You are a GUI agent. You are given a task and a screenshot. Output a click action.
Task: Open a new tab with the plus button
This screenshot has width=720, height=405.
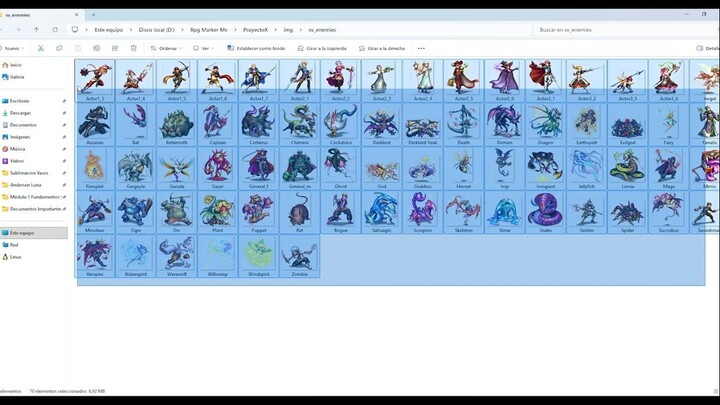tap(93, 15)
